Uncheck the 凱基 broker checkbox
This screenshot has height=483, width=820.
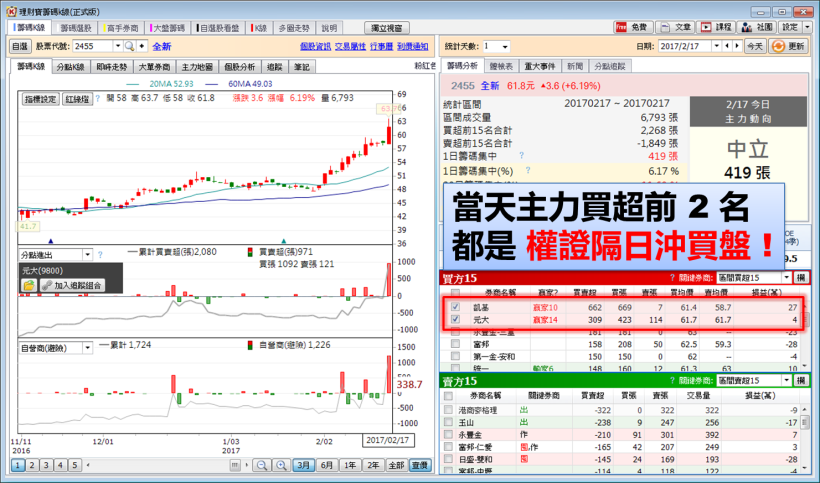coord(455,307)
